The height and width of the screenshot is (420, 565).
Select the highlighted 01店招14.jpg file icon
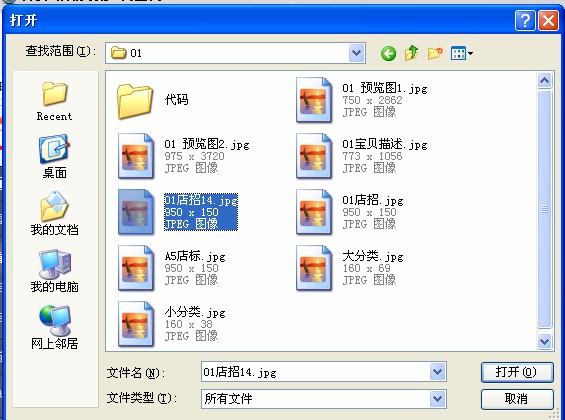coord(136,212)
